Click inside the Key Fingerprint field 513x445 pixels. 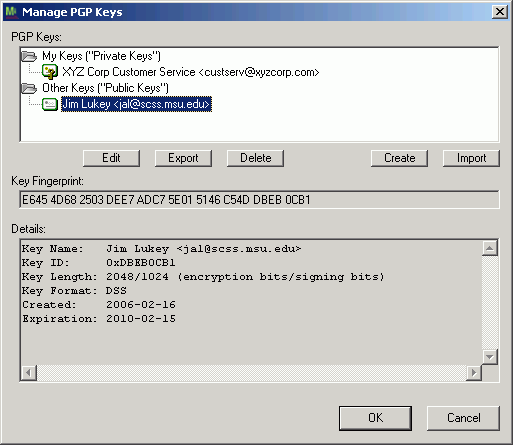[259, 200]
